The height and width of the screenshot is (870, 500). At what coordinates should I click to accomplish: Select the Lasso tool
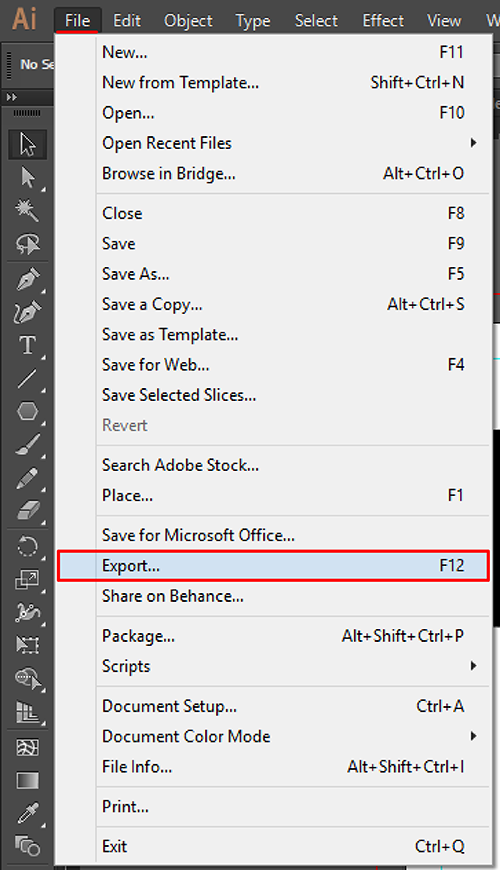(x=27, y=243)
